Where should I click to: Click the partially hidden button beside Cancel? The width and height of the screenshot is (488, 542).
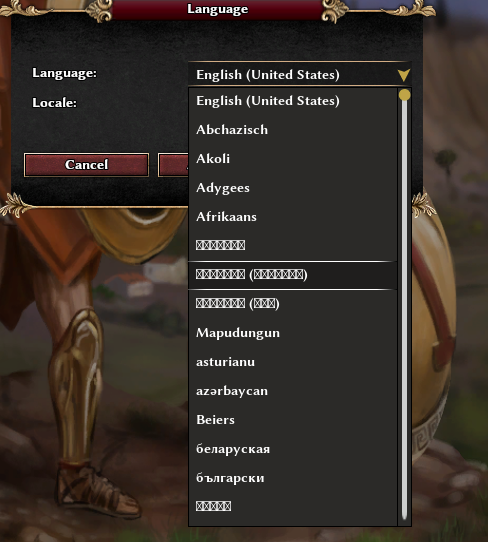173,165
